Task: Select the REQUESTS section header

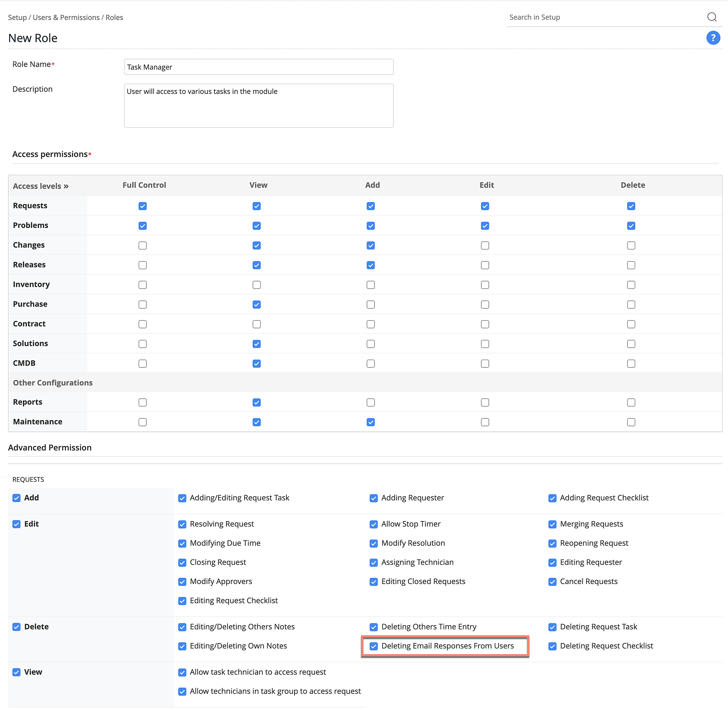Action: [28, 479]
